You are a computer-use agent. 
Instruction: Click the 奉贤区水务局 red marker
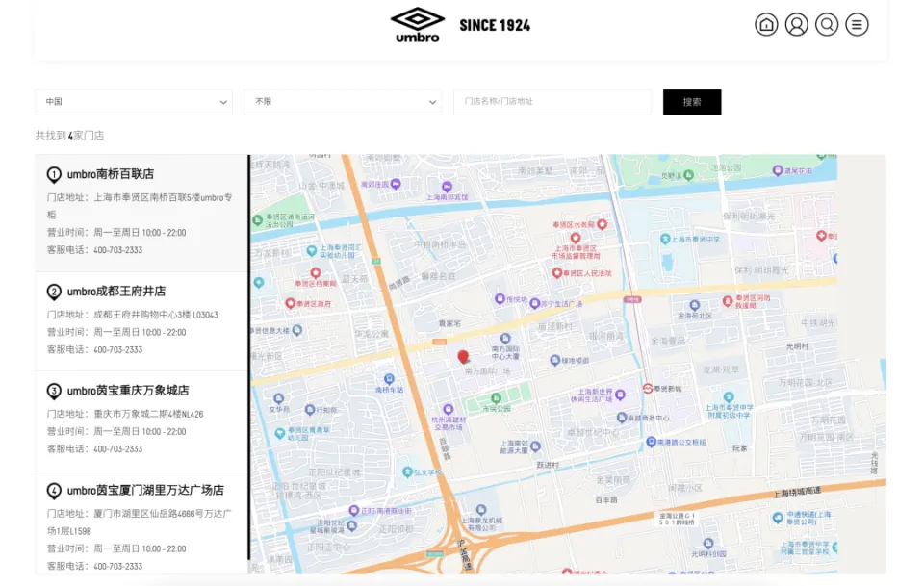tap(602, 224)
